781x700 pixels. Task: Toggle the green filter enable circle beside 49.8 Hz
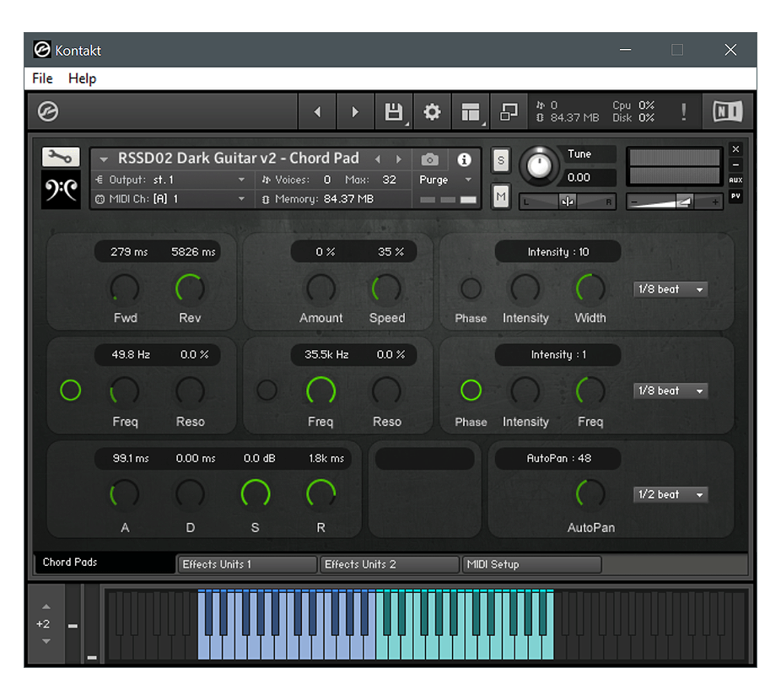(x=70, y=390)
